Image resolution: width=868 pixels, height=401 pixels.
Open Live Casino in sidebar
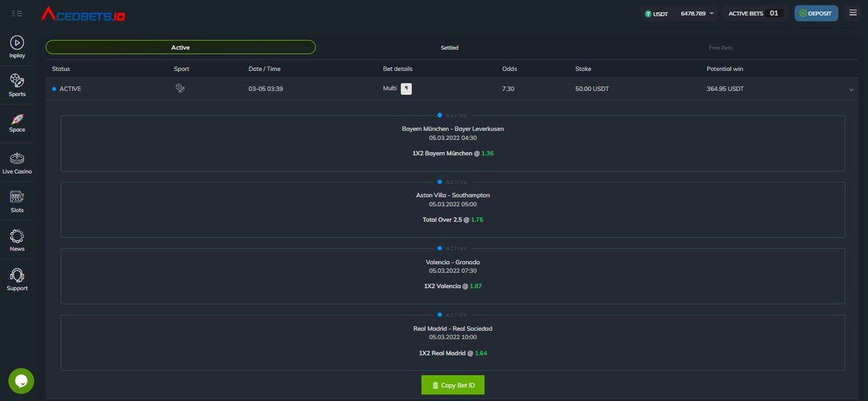tap(17, 164)
